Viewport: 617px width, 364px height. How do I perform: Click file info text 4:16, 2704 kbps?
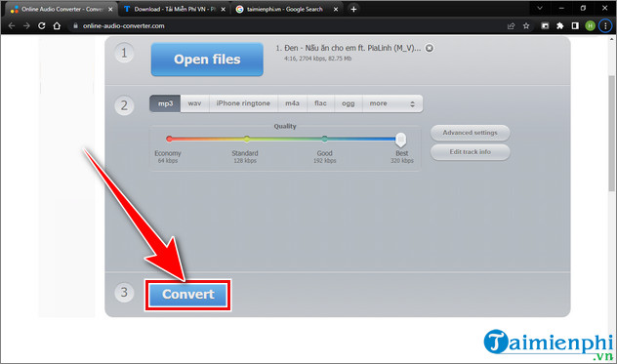point(318,59)
